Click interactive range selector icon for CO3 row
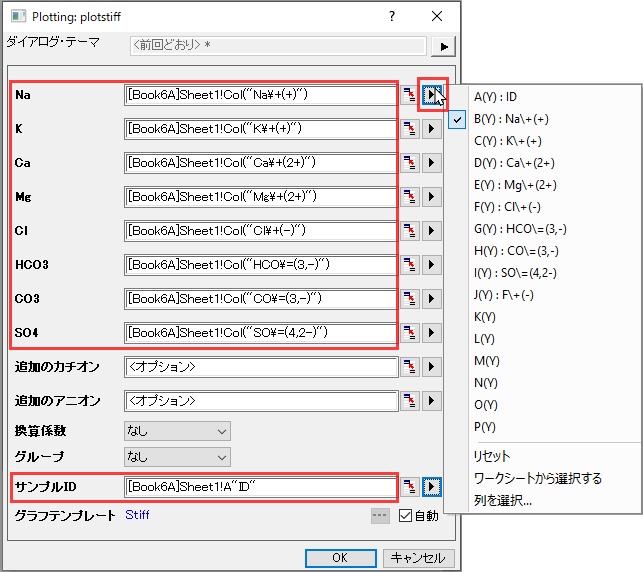The height and width of the screenshot is (572, 643). point(409,299)
